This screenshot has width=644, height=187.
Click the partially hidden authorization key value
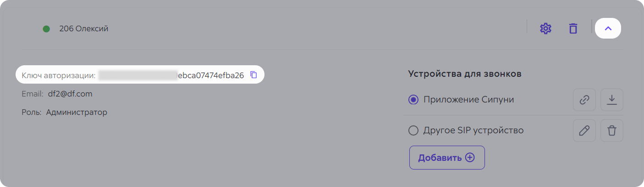click(x=172, y=75)
